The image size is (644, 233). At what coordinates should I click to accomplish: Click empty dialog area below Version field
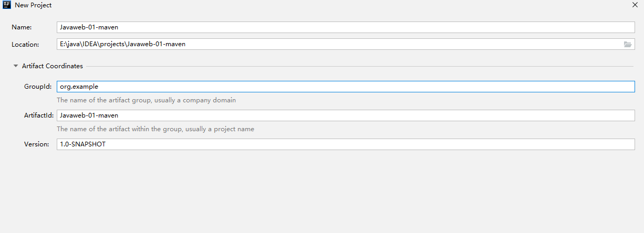(x=322, y=192)
